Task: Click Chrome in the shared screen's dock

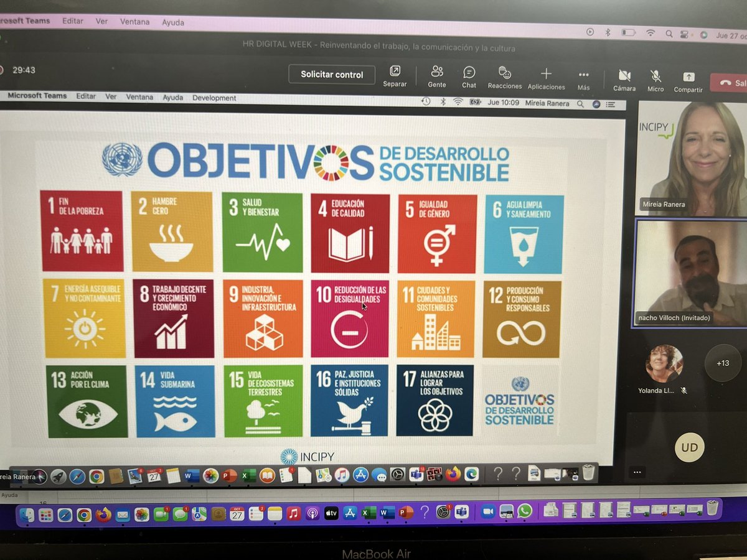Action: pyautogui.click(x=96, y=477)
